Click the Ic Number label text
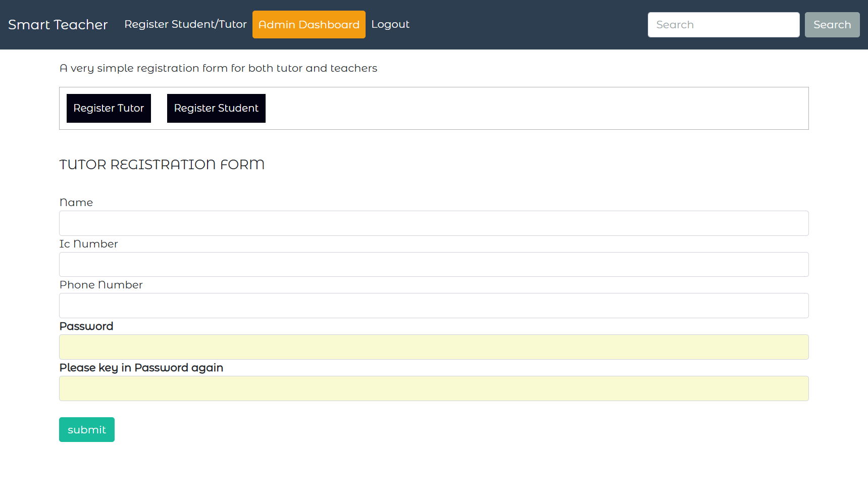The width and height of the screenshot is (868, 494). point(88,244)
